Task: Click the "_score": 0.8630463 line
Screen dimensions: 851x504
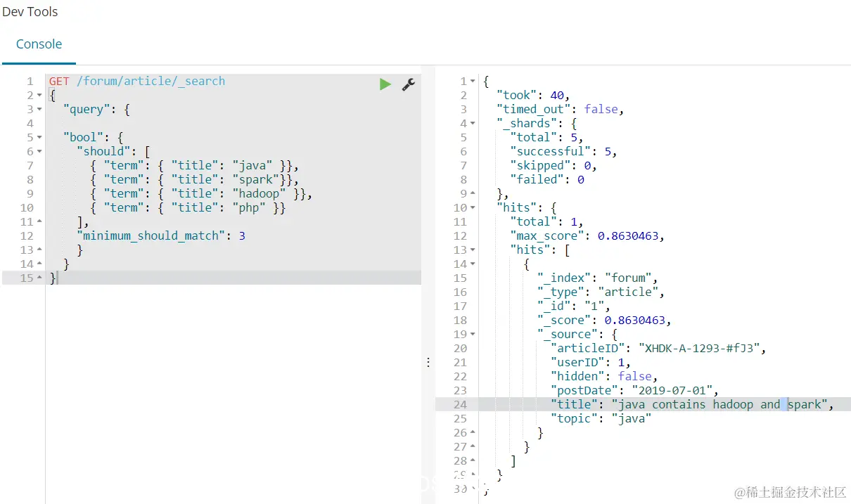Action: (604, 320)
